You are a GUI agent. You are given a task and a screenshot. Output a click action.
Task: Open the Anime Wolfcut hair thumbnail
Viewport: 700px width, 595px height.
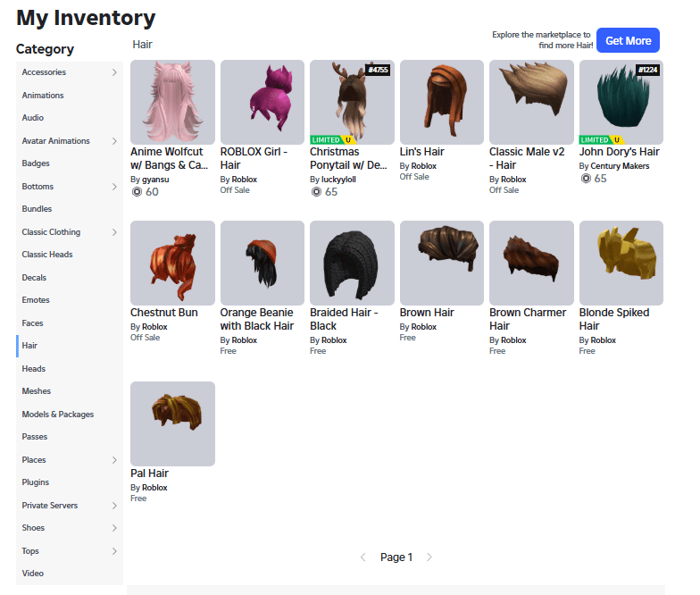pos(172,102)
